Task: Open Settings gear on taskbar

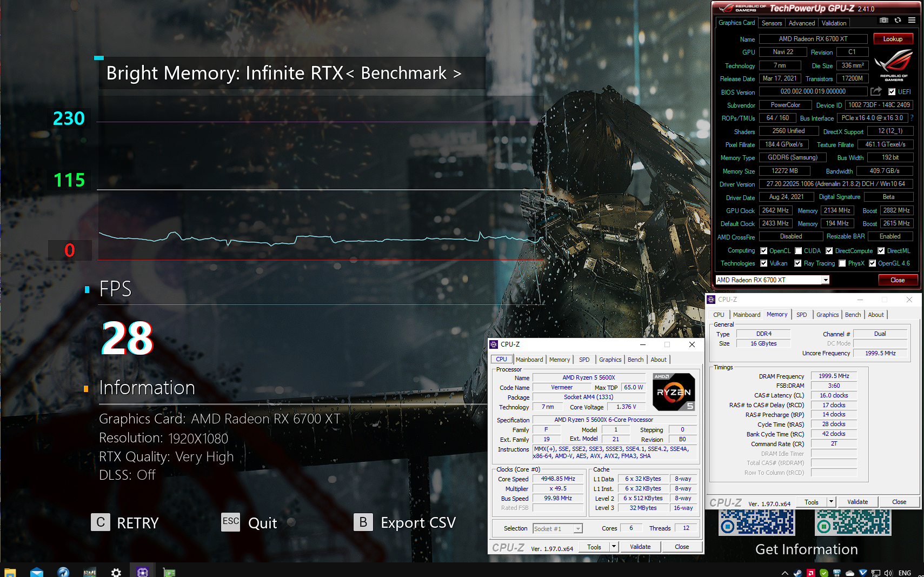Action: [116, 572]
